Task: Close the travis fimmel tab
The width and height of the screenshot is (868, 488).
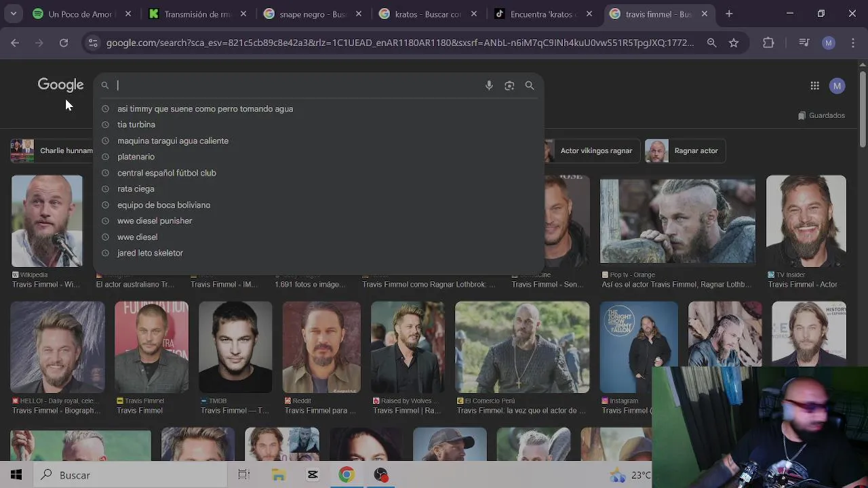Action: click(x=705, y=14)
